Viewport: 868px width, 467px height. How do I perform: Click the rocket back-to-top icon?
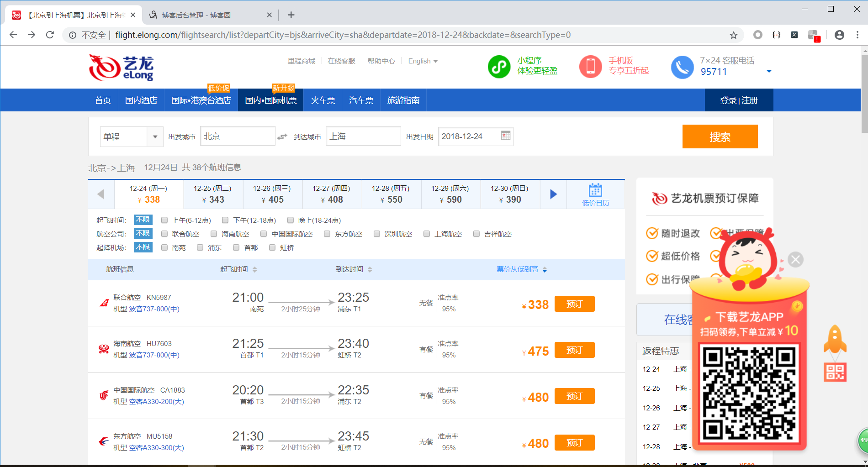[835, 339]
